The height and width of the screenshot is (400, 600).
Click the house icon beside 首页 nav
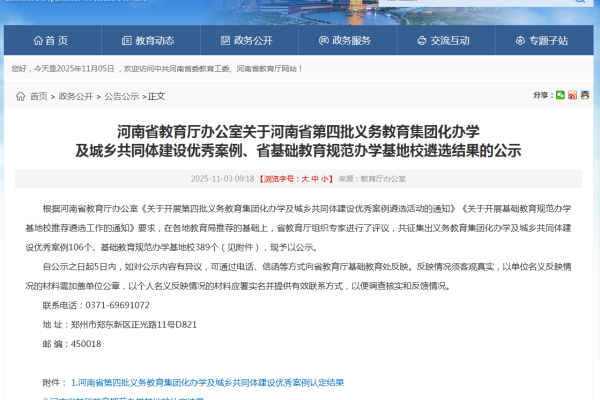click(38, 41)
